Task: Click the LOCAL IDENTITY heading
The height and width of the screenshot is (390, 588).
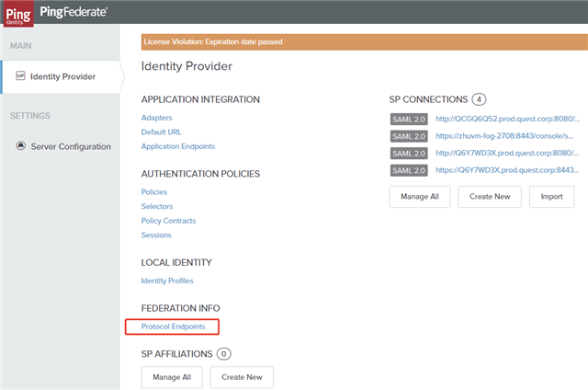Action: tap(176, 263)
